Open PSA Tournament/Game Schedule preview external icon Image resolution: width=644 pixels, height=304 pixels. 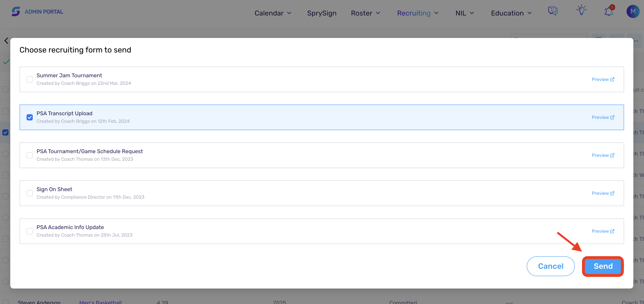tap(612, 155)
